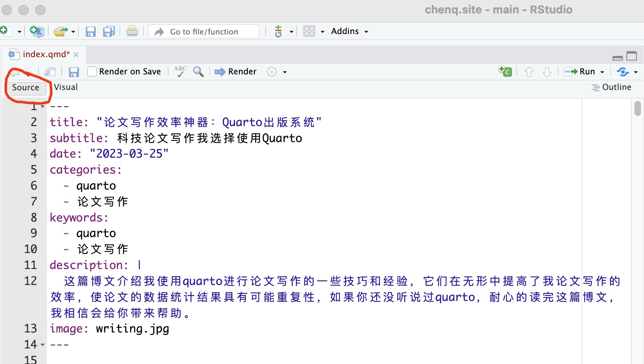Image resolution: width=644 pixels, height=364 pixels.
Task: Click the date value "2023-03-25"
Action: 129,154
